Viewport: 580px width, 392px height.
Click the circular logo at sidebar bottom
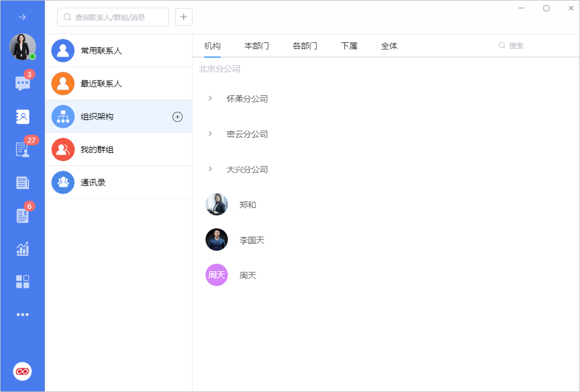22,371
